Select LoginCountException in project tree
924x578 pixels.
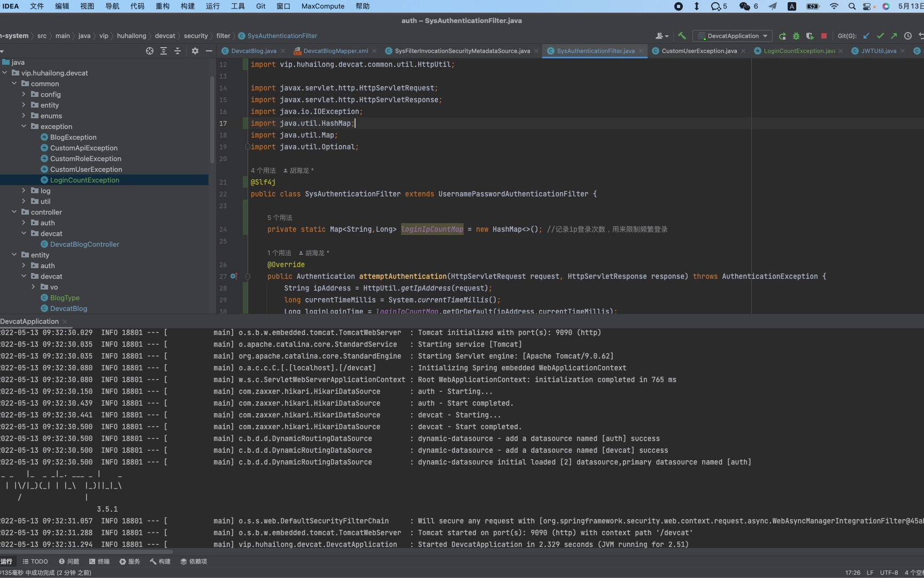pos(84,180)
